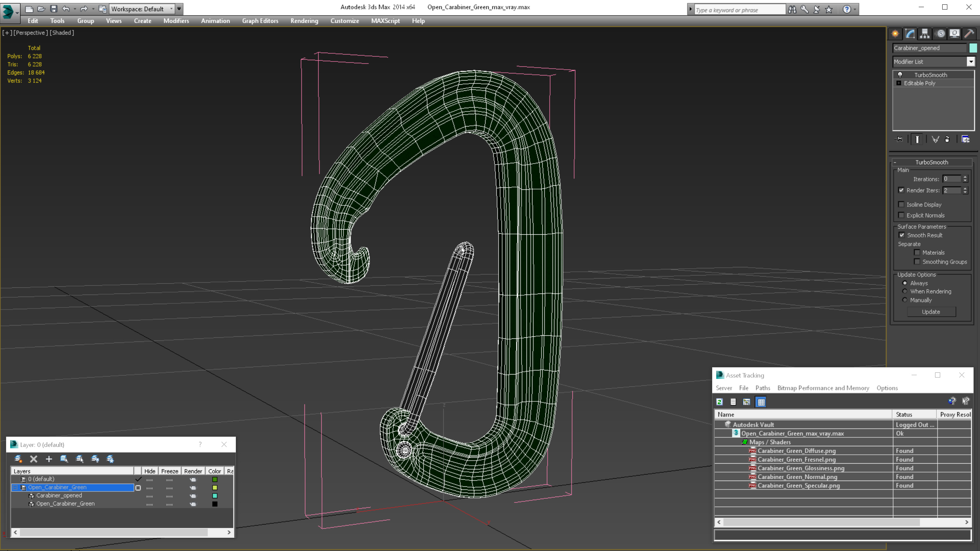
Task: Click Select Highlighted Objects and Layers icon
Action: pos(64,459)
